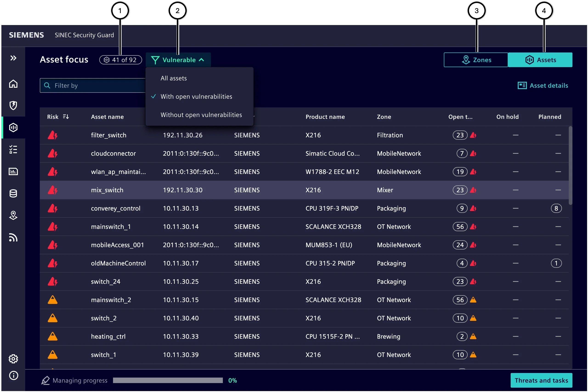Open the feed signal icon in sidebar

click(13, 237)
